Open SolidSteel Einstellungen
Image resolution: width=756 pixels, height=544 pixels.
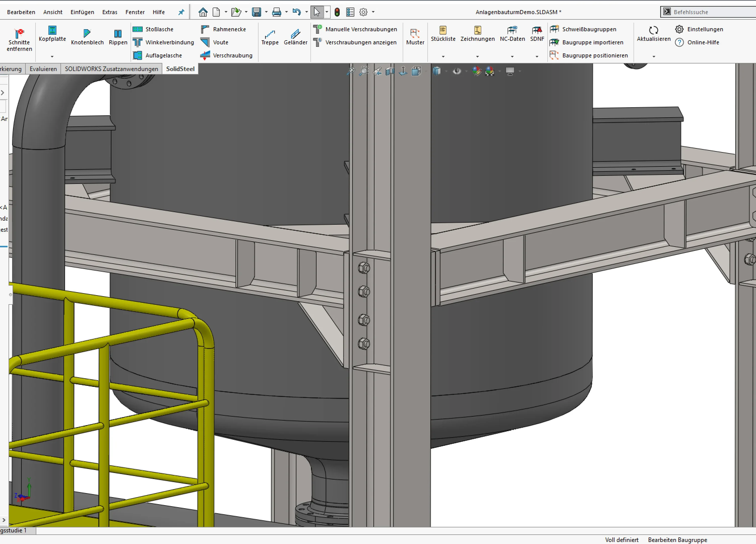[x=699, y=29]
